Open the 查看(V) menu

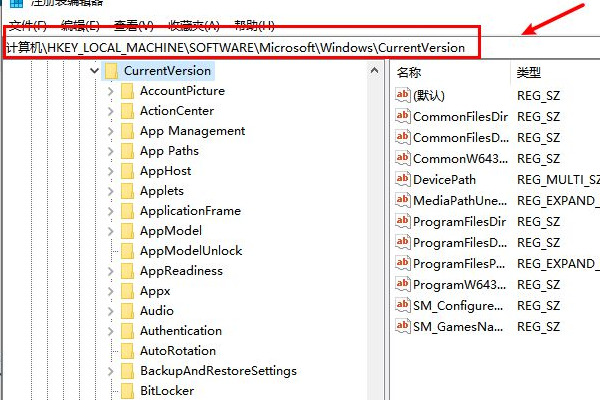click(x=134, y=25)
